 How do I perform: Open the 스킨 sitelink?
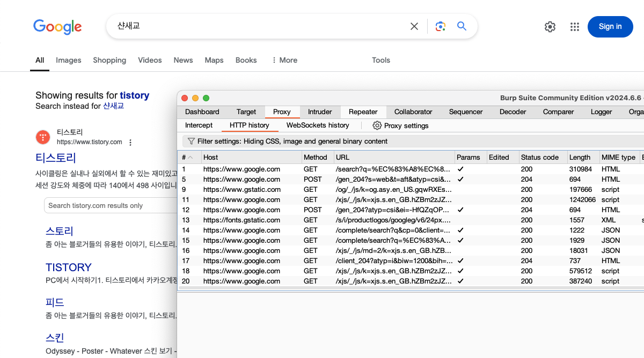pyautogui.click(x=55, y=338)
